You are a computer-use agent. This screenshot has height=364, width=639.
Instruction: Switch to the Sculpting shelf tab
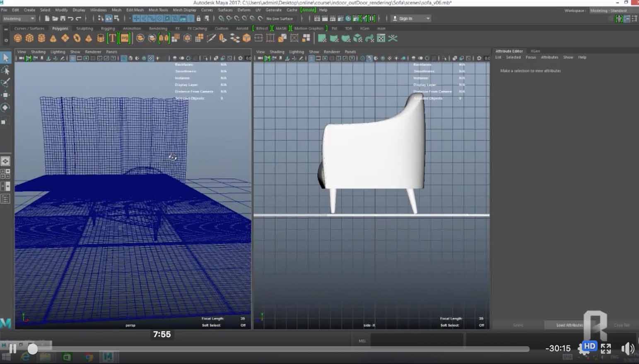pyautogui.click(x=84, y=29)
